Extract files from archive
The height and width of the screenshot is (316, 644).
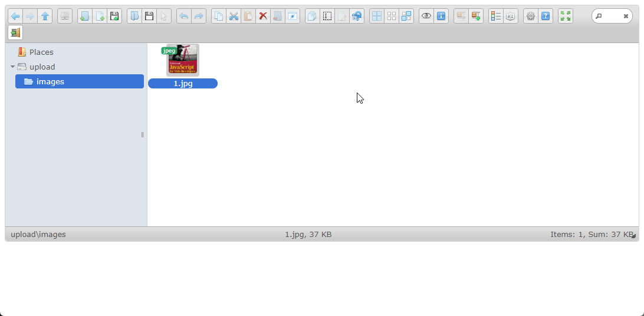[461, 16]
